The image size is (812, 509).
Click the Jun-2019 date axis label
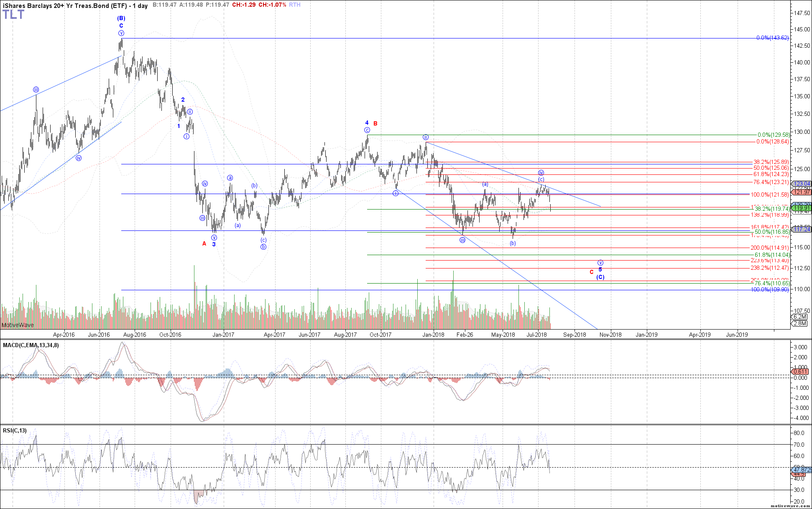click(737, 335)
